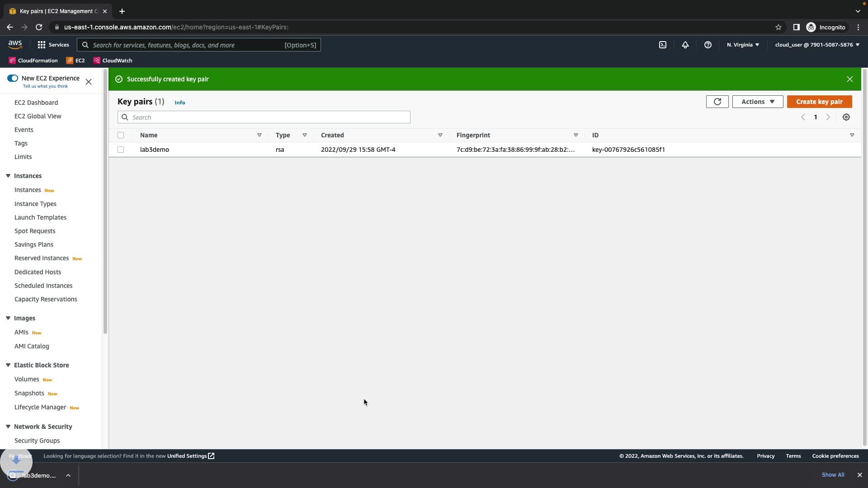Open the Actions dropdown
Image resolution: width=868 pixels, height=488 pixels.
tap(757, 102)
